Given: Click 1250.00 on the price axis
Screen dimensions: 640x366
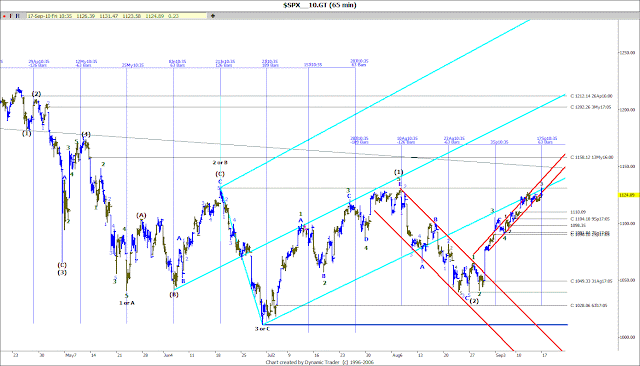Looking at the screenshot, I should tap(628, 53).
